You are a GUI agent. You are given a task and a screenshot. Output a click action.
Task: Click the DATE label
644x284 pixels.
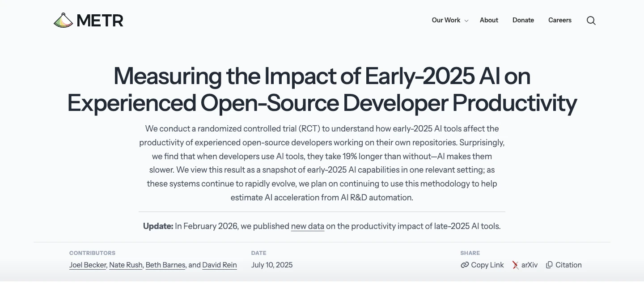point(259,253)
